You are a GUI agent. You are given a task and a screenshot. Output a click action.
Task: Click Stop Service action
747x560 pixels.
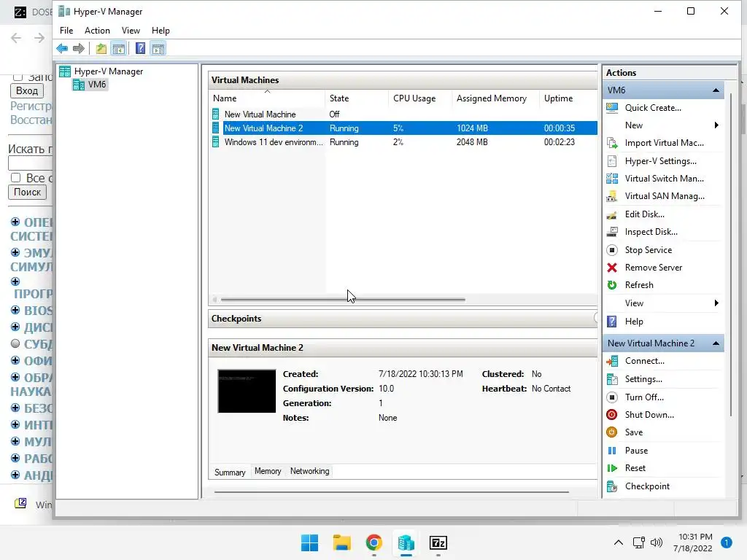(x=648, y=250)
